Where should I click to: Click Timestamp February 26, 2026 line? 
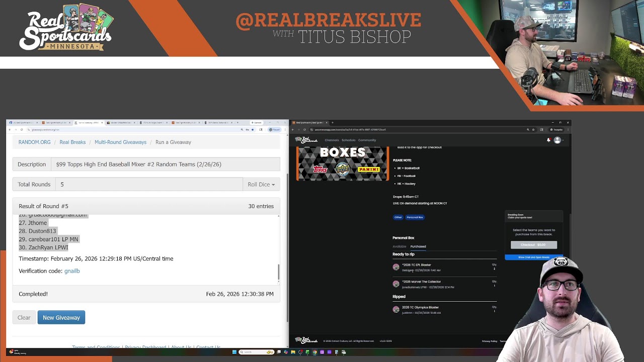click(96, 259)
